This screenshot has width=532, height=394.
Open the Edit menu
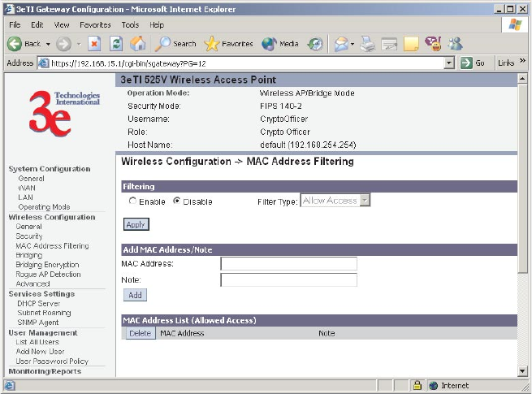(37, 24)
